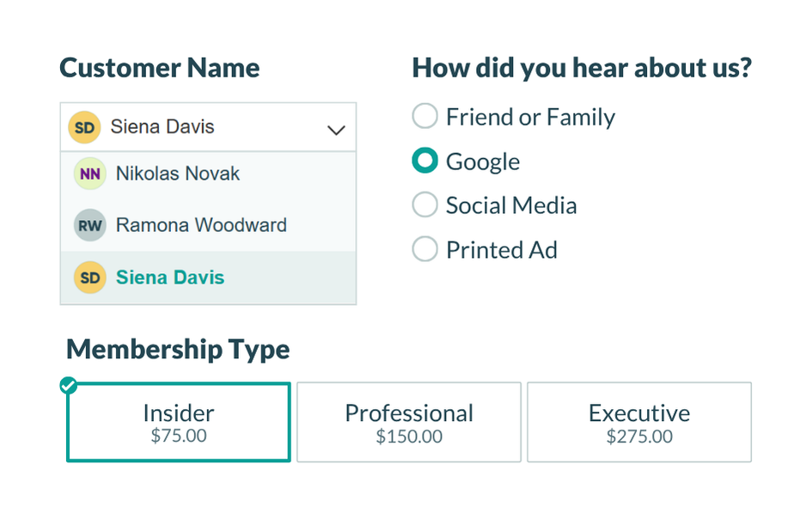Screen dimensions: 812x507
Task: Select the Google radio button
Action: tap(424, 161)
